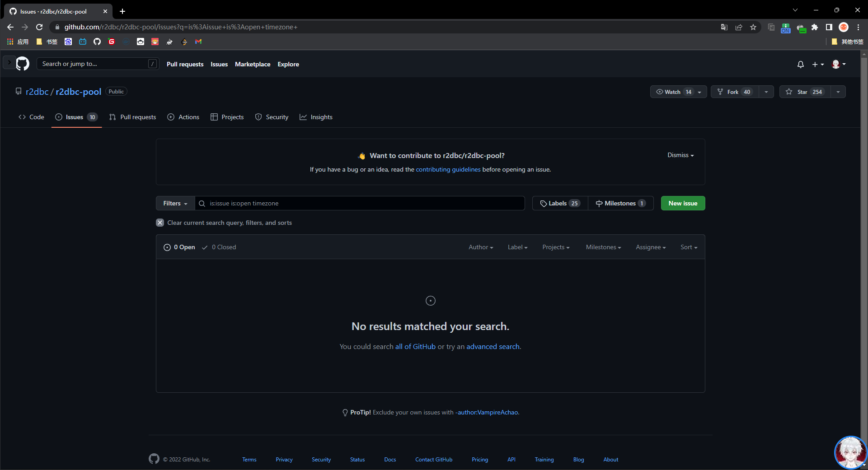This screenshot has width=868, height=470.
Task: Open the Author filter dropdown
Action: [480, 247]
